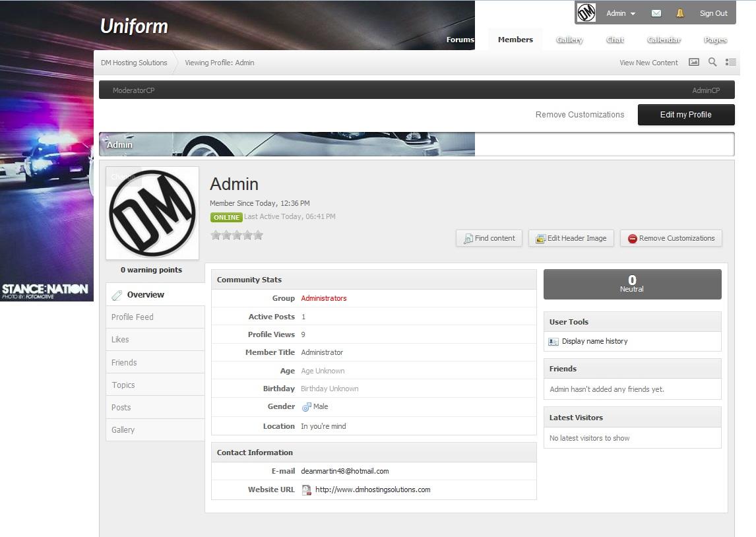
Task: Switch to the Members tab
Action: coord(515,40)
